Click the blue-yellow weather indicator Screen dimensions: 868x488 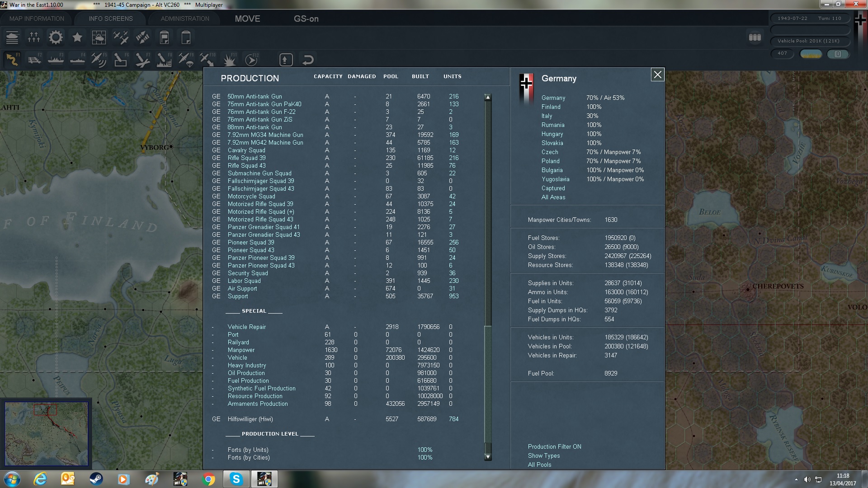[811, 54]
